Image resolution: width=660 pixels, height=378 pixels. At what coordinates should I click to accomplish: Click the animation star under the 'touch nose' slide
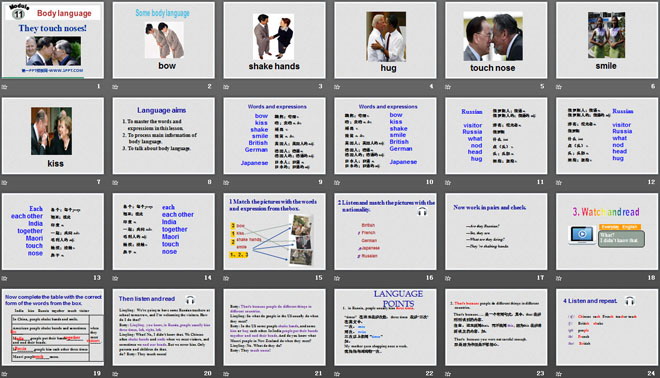coord(448,87)
